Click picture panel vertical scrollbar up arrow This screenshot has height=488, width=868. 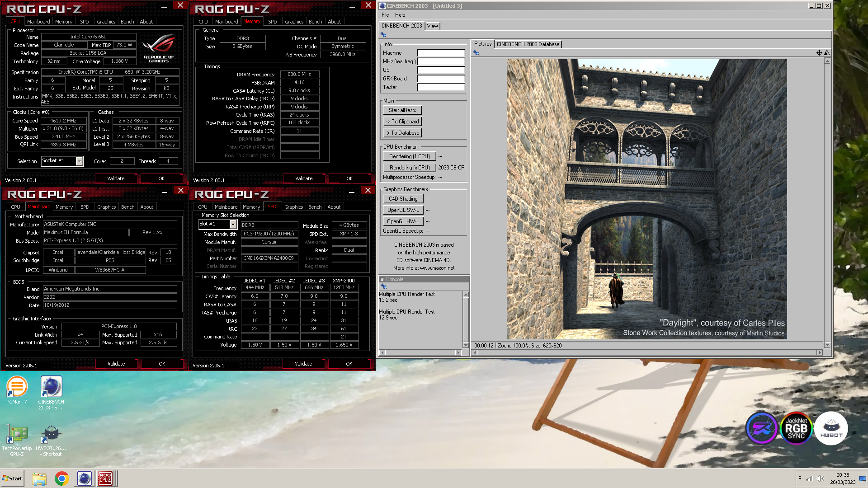tap(827, 61)
